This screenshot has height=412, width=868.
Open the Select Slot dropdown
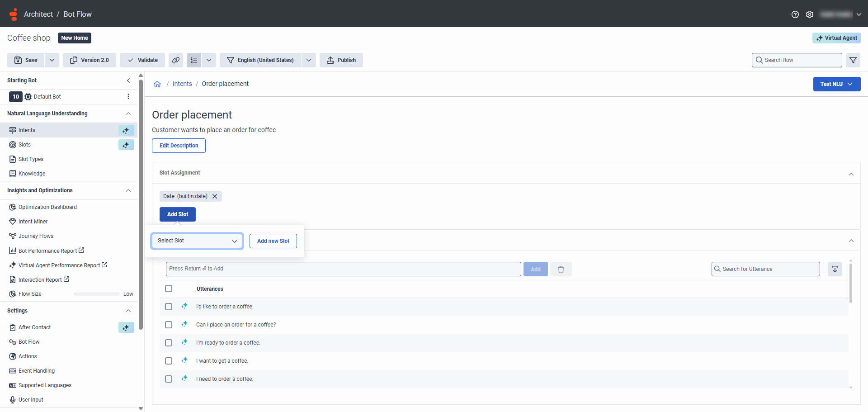point(197,241)
